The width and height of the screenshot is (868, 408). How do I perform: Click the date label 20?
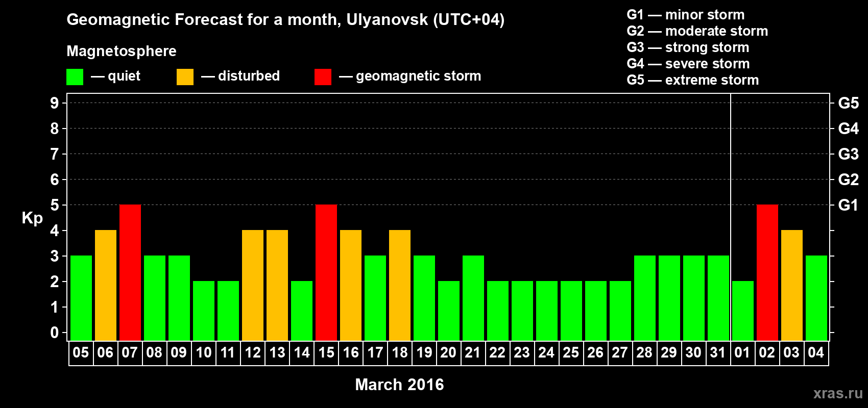(x=448, y=352)
